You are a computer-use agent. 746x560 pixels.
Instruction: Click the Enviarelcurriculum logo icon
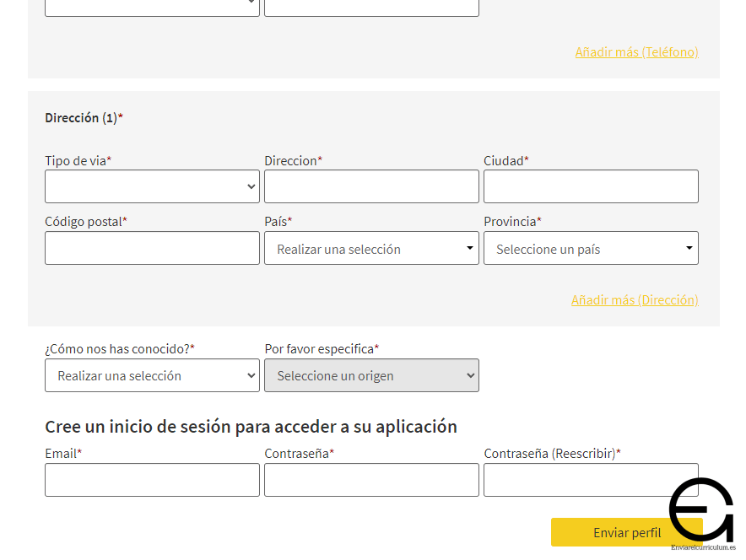click(x=701, y=509)
